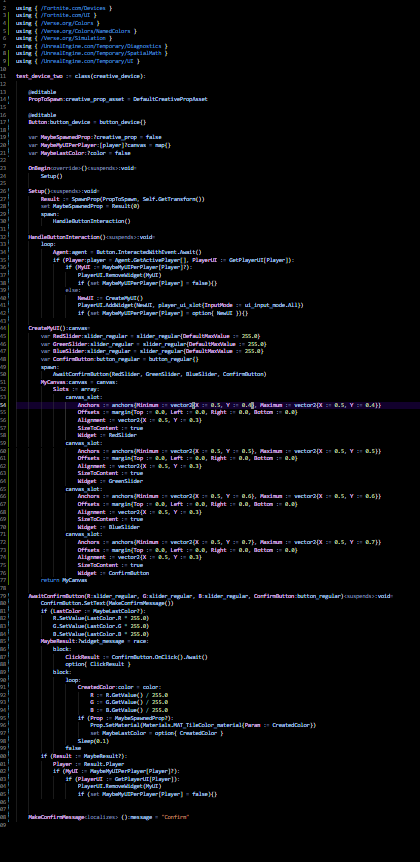
Task: Click the Anchors line with Y := 0.5
Action: click(229, 451)
